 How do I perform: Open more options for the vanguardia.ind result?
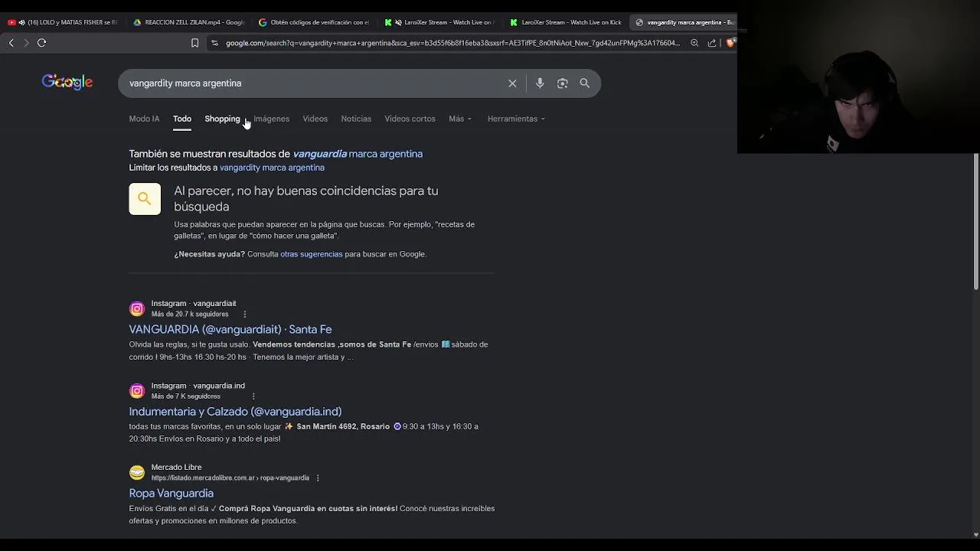pos(253,396)
